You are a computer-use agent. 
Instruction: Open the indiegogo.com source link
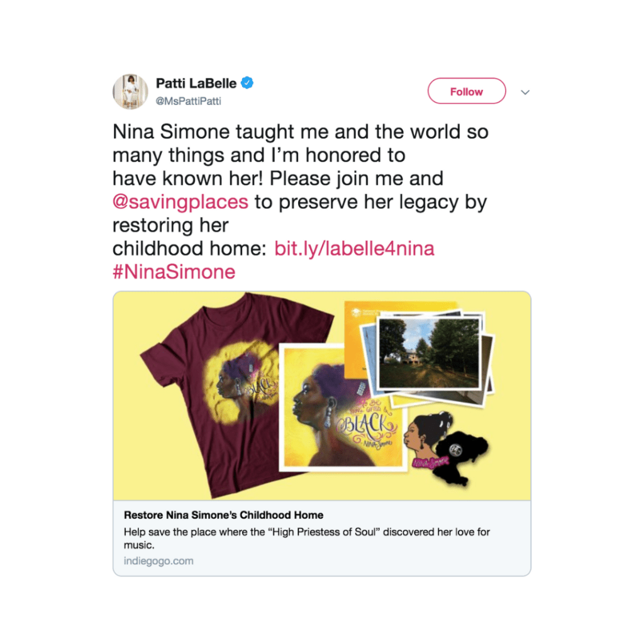click(x=158, y=561)
